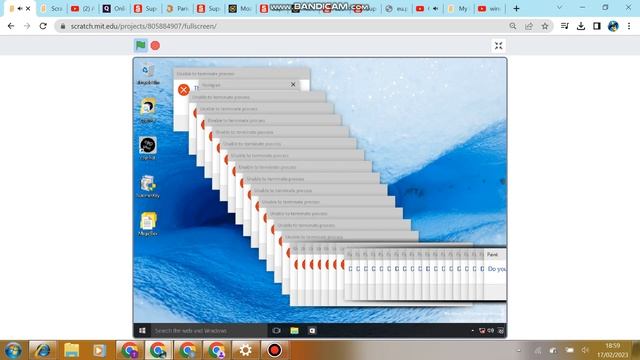Open the black circle desktop icon
640x360 pixels.
[148, 148]
